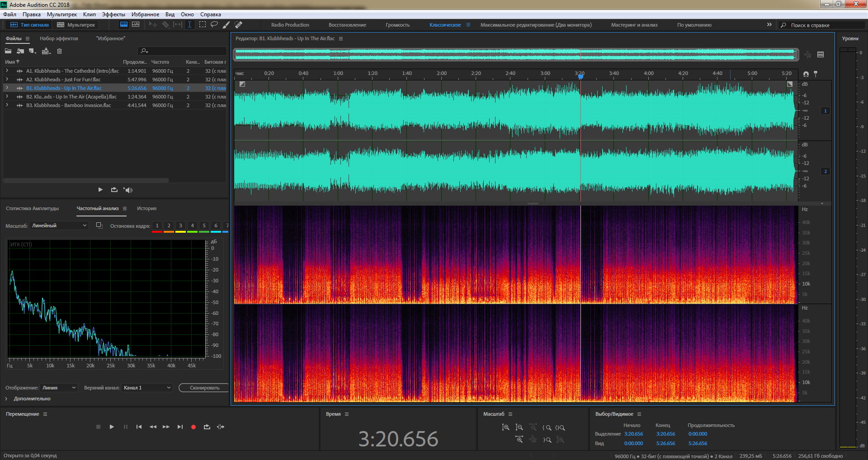Open the Отображение Линия dropdown
Screen dimensions: 868x460
[59, 388]
